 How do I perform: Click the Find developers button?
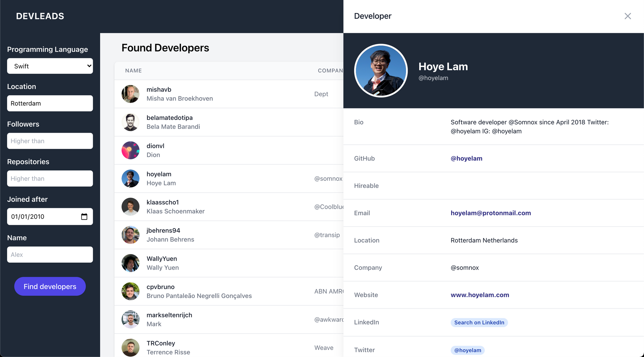pos(50,286)
